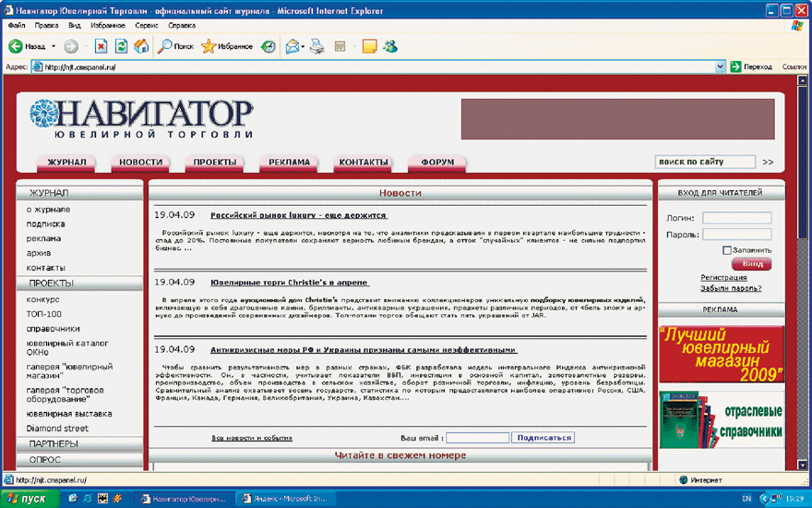
Task: Switch to the Яндекс - Microsoft In... taskbar window
Action: [285, 499]
